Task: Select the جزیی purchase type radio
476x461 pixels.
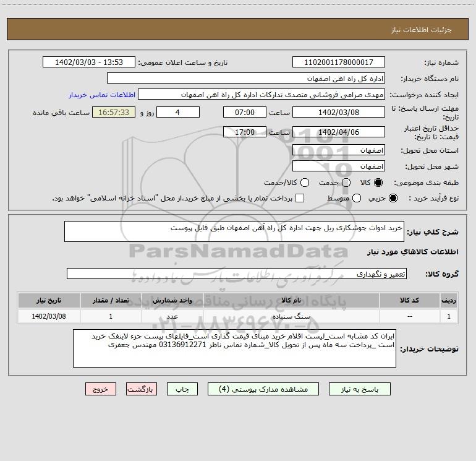Action: 393,198
